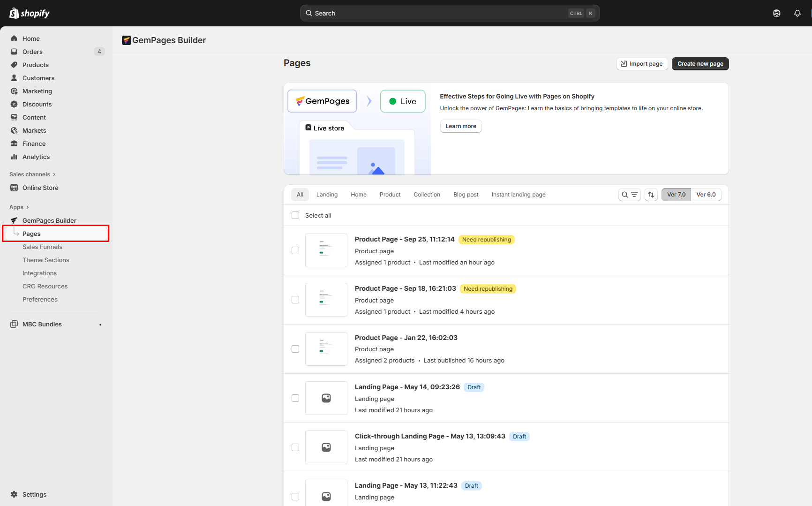812x506 pixels.
Task: Check the Select all checkbox
Action: [x=295, y=215]
